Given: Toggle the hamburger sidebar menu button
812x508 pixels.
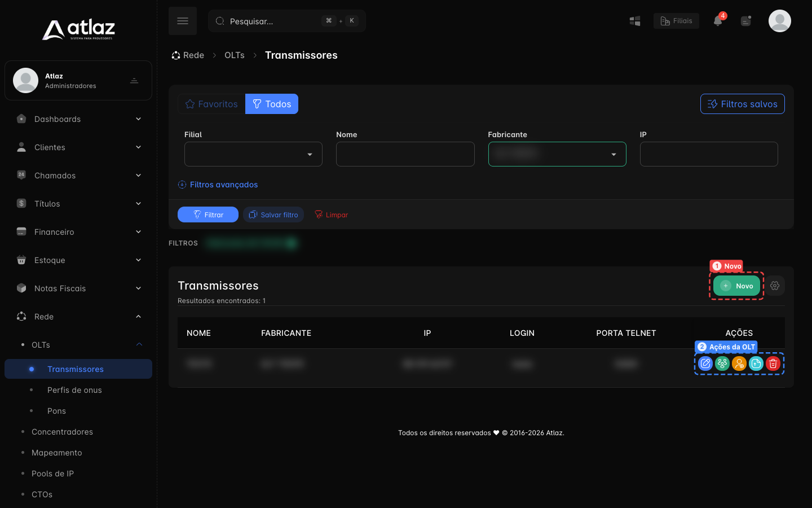Looking at the screenshot, I should 183,21.
